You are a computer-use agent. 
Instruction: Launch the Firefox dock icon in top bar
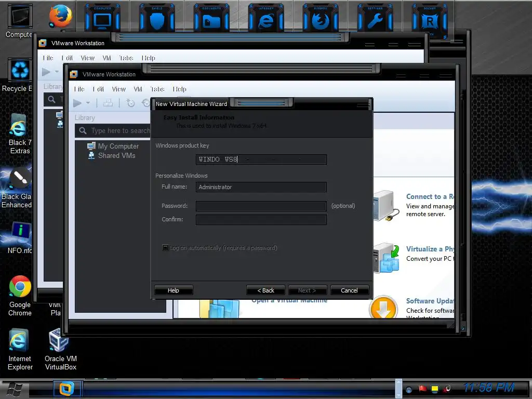coord(320,19)
